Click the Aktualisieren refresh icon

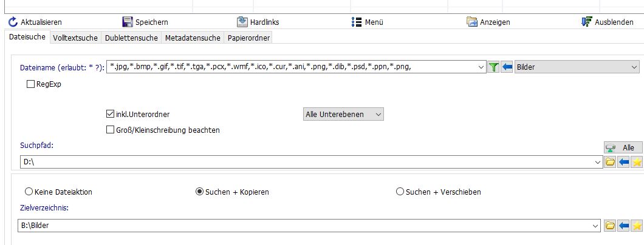(x=13, y=22)
